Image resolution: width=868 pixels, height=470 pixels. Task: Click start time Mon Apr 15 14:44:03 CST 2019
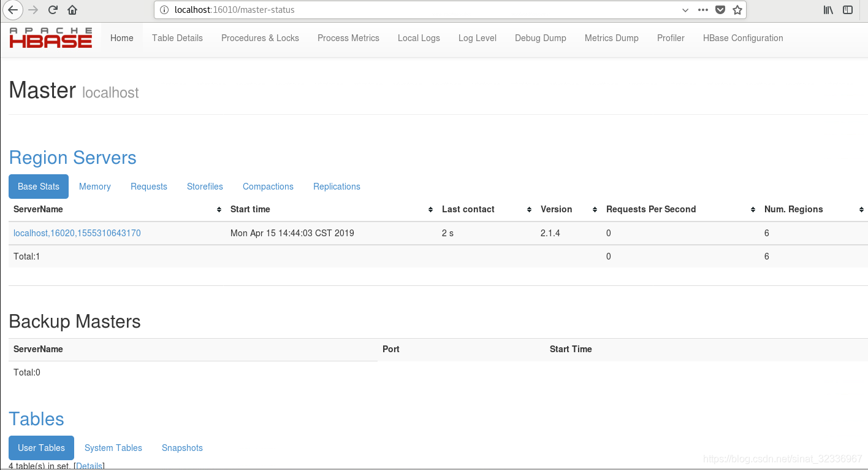click(292, 233)
